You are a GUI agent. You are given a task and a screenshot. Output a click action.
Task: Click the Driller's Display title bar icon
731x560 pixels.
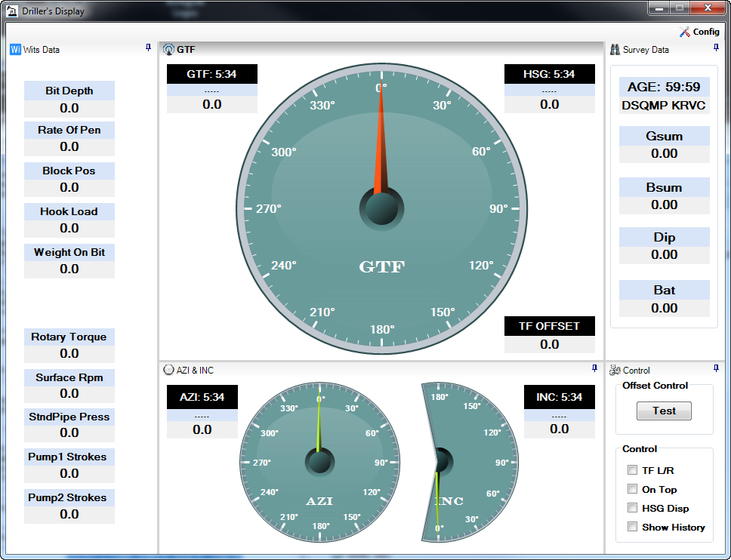12,11
